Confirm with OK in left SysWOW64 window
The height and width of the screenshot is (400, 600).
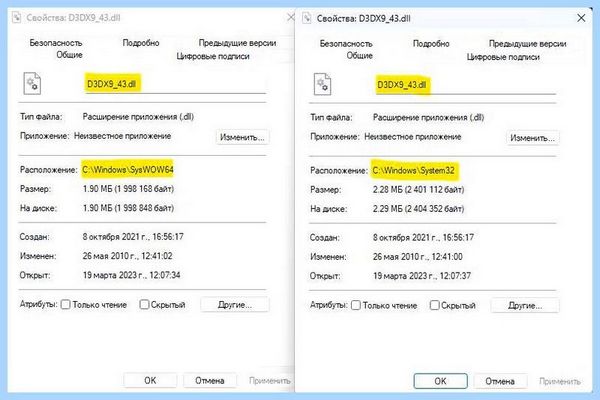coord(150,380)
